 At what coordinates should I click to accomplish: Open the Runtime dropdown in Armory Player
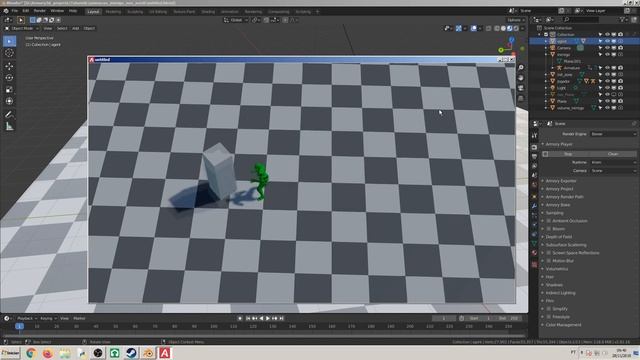[613, 162]
